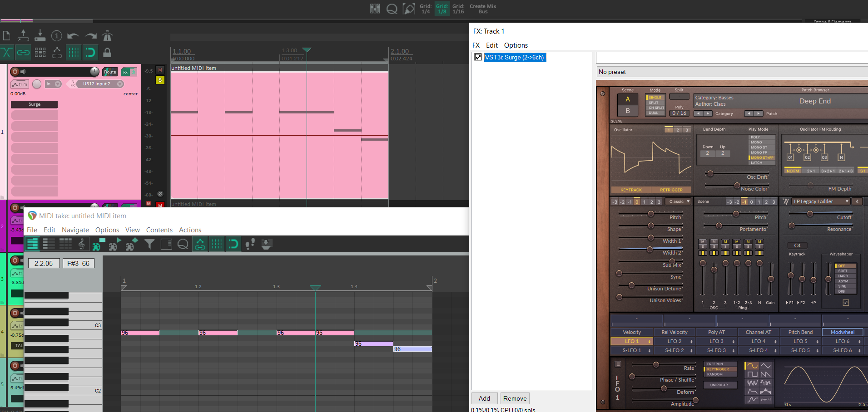The width and height of the screenshot is (868, 412).
Task: Set grid to 1/16 button
Action: point(458,9)
